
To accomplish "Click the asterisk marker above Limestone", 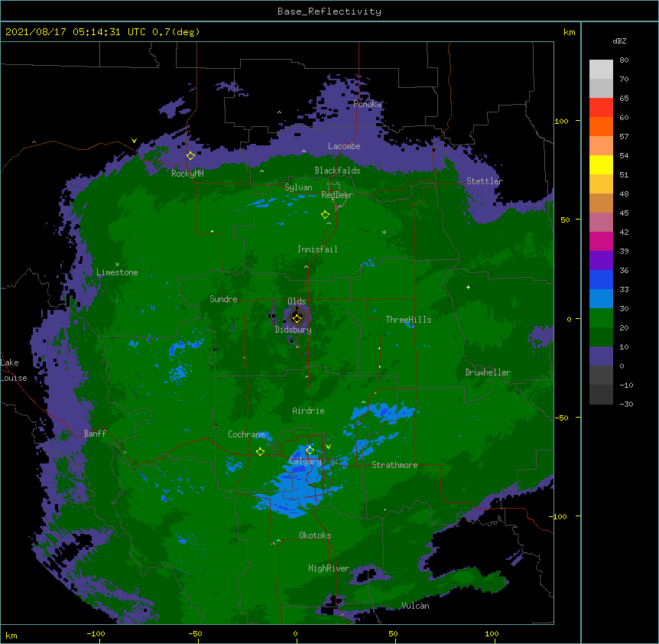I will [x=117, y=265].
